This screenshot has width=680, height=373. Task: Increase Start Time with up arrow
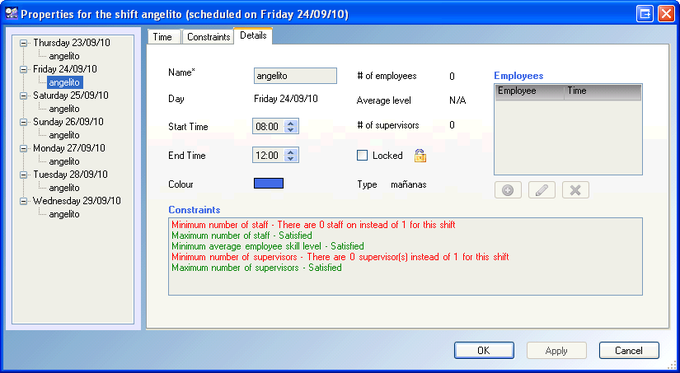[x=291, y=123]
